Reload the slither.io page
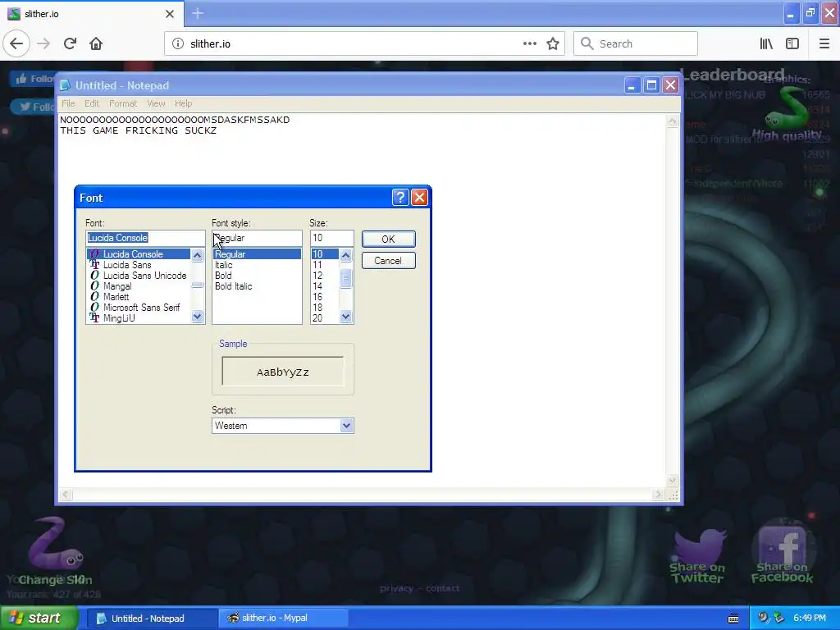 pyautogui.click(x=70, y=43)
